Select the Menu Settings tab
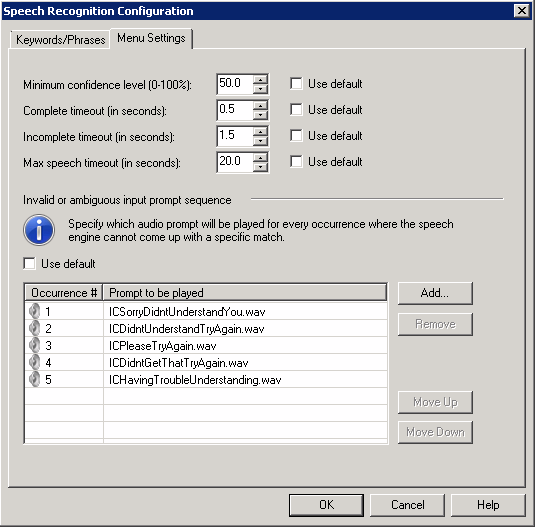Viewport: 535px width, 527px height. (x=151, y=38)
